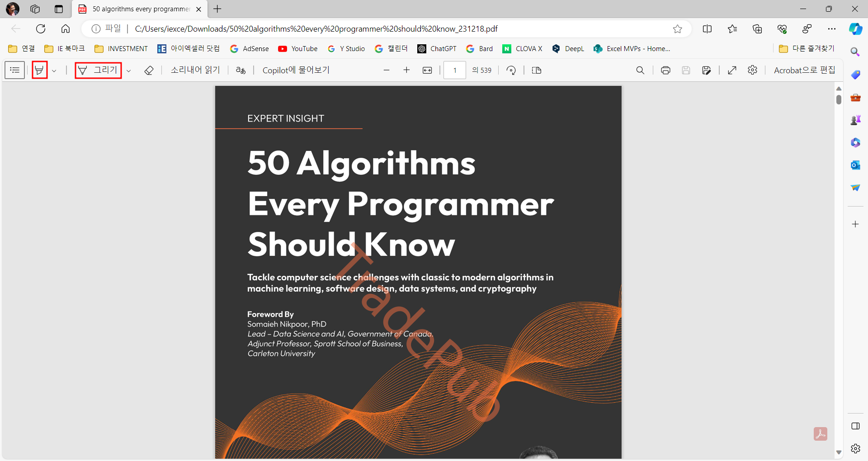Expand the 그리기 pen options arrow
Image resolution: width=868 pixels, height=461 pixels.
click(129, 71)
